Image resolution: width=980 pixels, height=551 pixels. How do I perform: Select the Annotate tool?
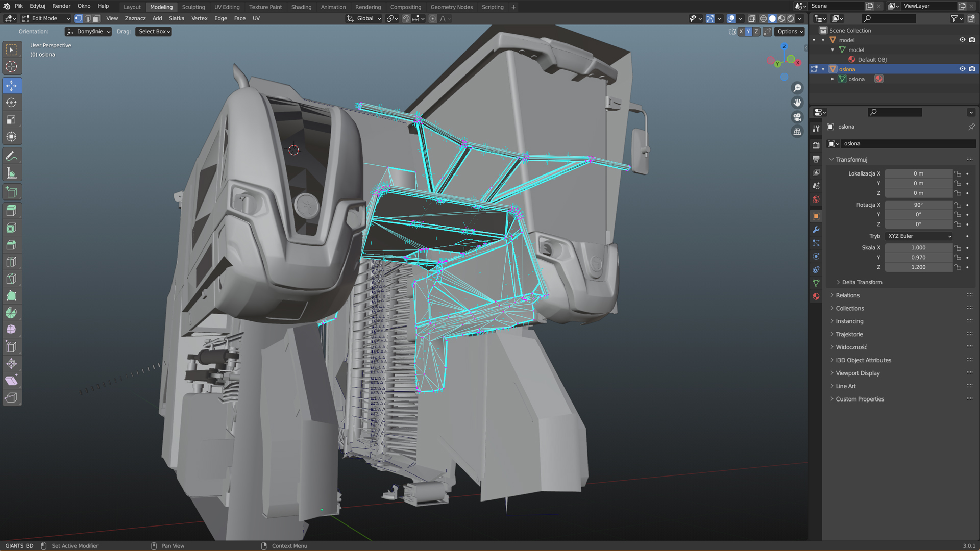point(11,156)
